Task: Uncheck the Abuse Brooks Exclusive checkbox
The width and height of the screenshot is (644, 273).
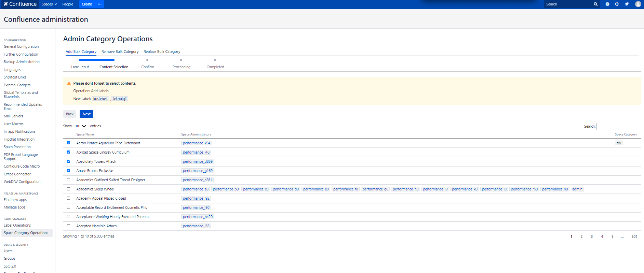Action: [68, 171]
